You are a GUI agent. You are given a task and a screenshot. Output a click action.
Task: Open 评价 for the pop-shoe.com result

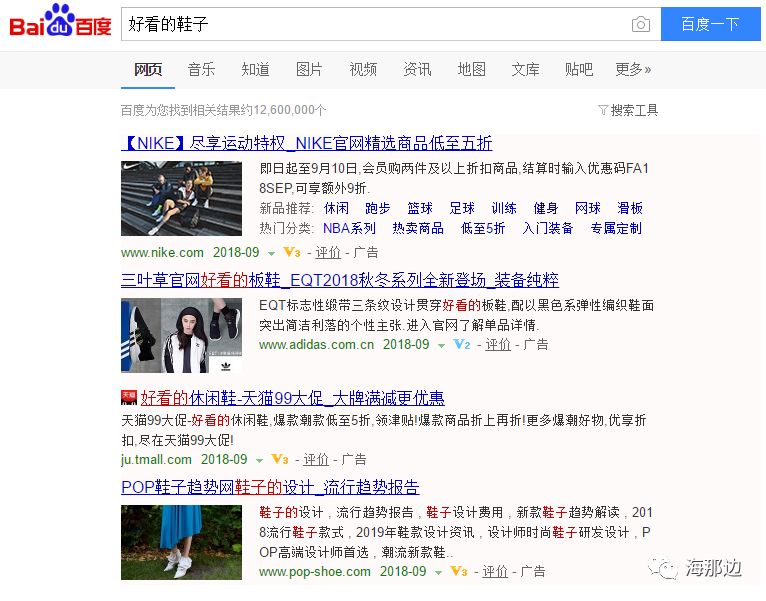(x=495, y=571)
